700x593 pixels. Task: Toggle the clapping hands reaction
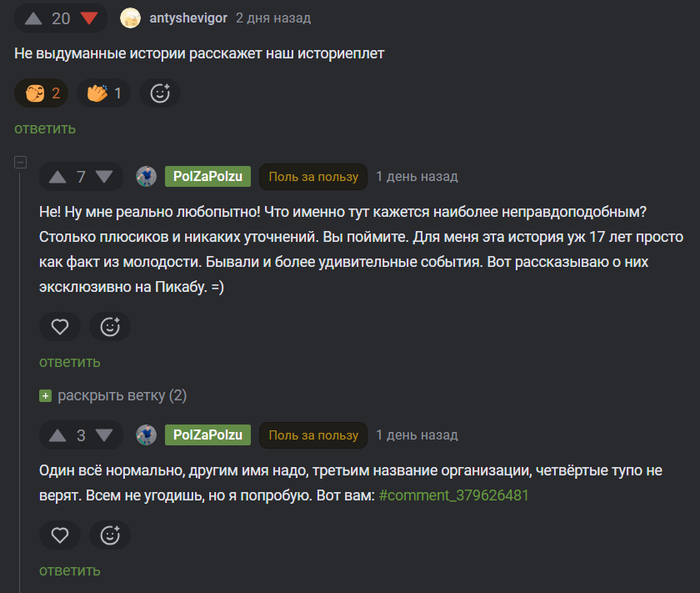pyautogui.click(x=105, y=93)
